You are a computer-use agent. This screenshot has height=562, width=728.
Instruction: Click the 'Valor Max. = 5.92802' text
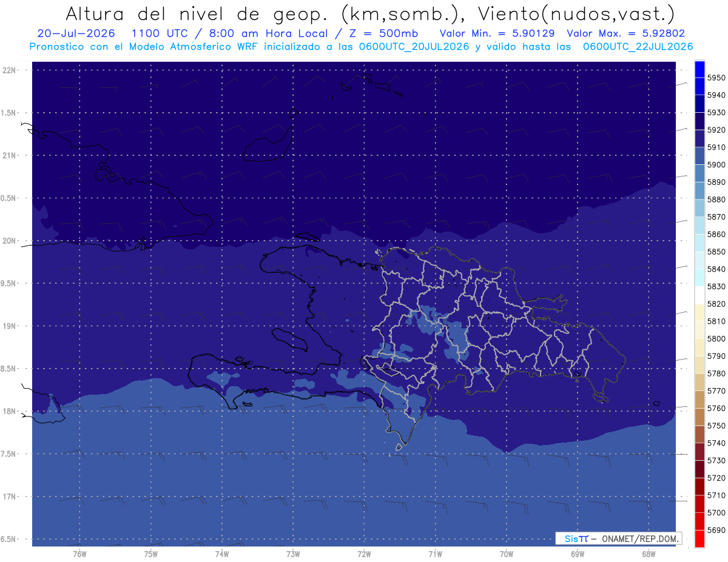click(x=625, y=33)
